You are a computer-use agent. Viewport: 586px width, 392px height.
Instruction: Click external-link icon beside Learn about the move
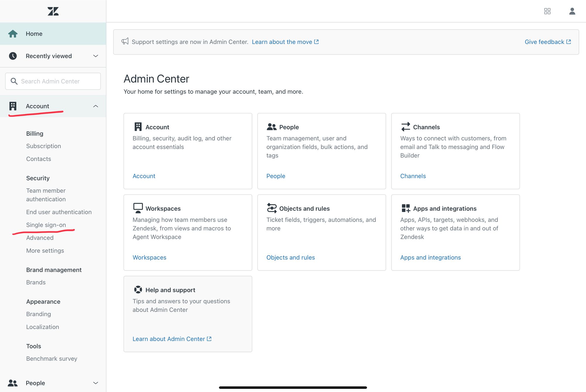coord(316,42)
